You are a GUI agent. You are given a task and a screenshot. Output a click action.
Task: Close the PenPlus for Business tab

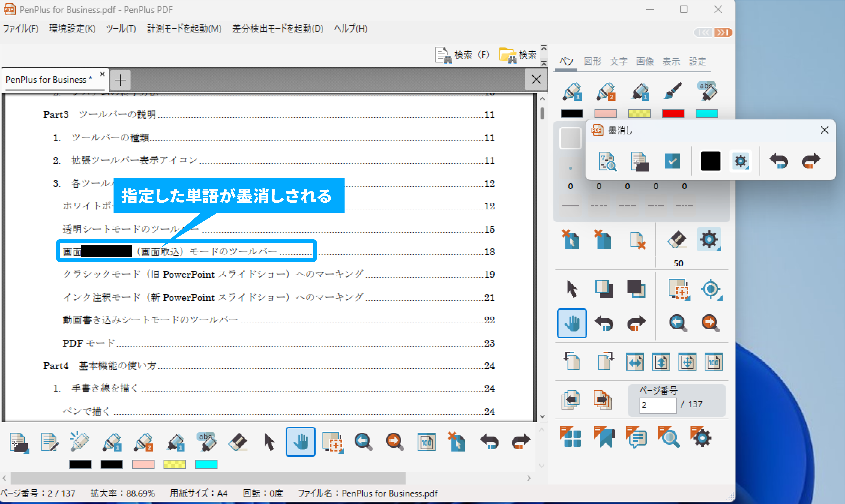tap(102, 74)
